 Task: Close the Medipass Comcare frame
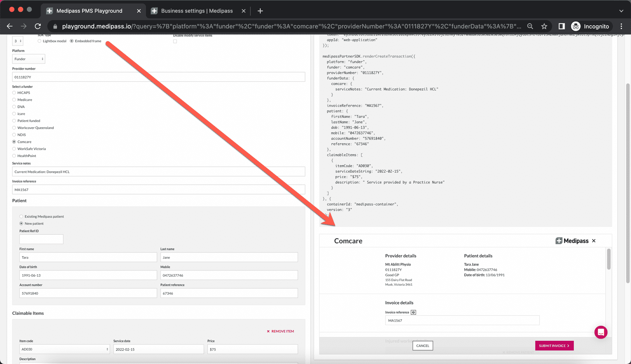pos(594,241)
